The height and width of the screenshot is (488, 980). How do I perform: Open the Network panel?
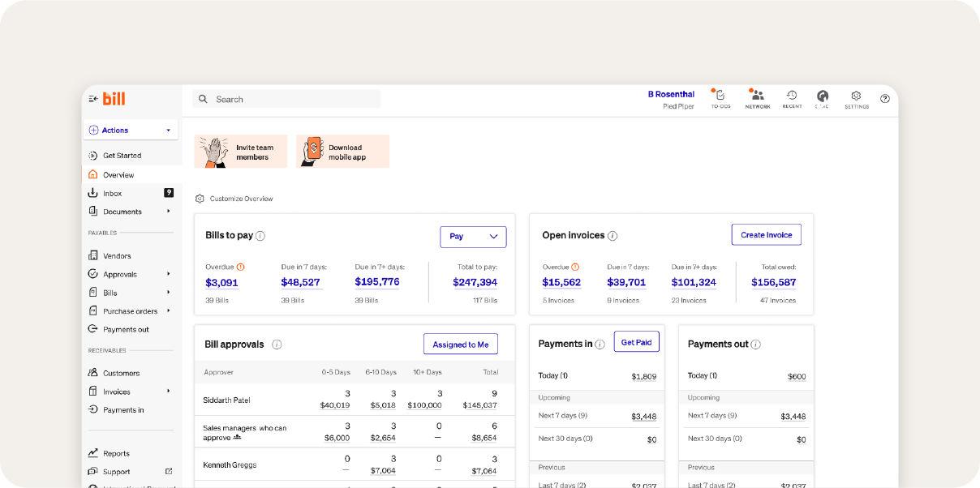pyautogui.click(x=757, y=98)
